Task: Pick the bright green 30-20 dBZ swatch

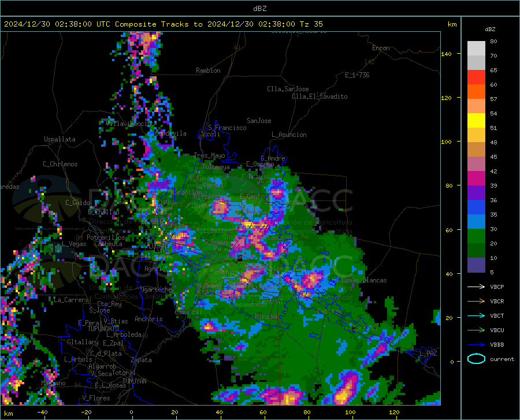Action: coord(476,236)
